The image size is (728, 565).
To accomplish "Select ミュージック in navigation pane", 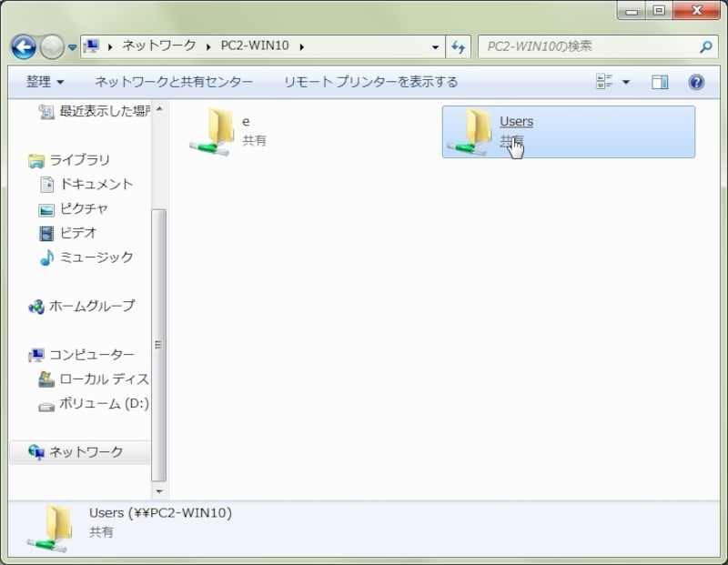I will click(96, 257).
